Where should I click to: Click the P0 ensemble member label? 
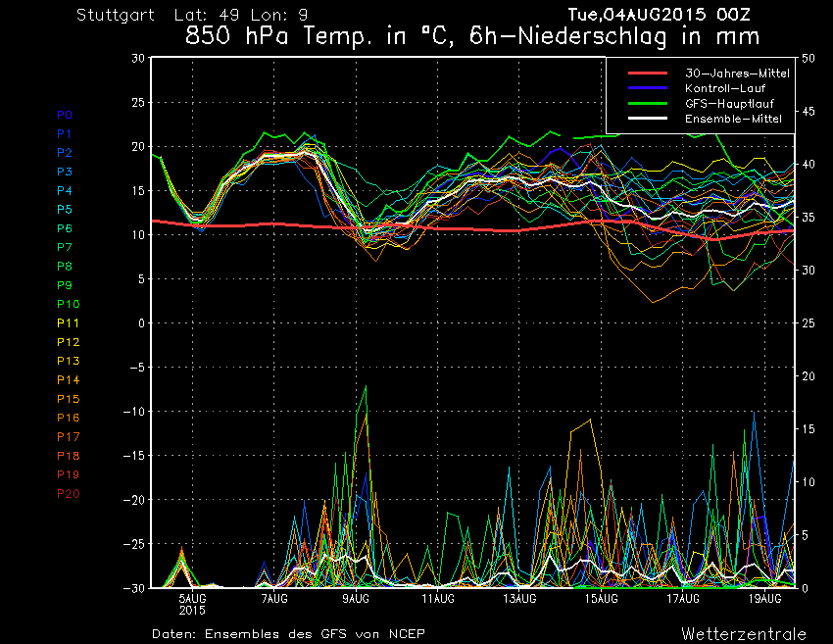[x=65, y=115]
